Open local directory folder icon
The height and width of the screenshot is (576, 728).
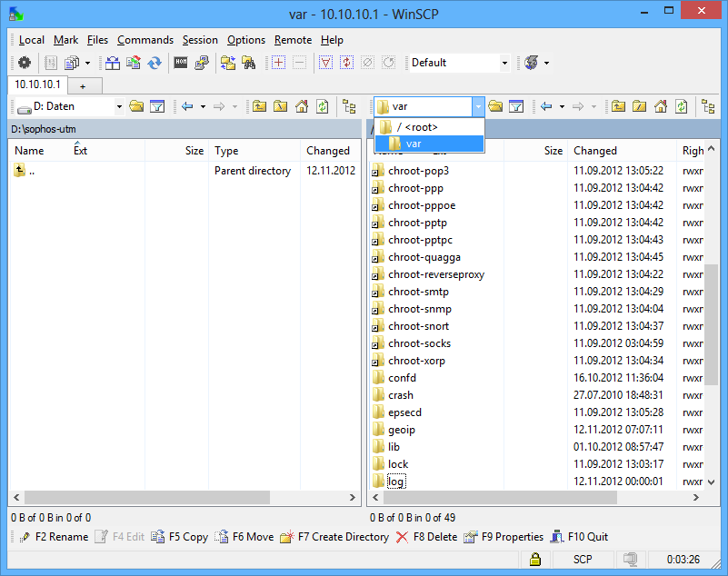(x=136, y=106)
